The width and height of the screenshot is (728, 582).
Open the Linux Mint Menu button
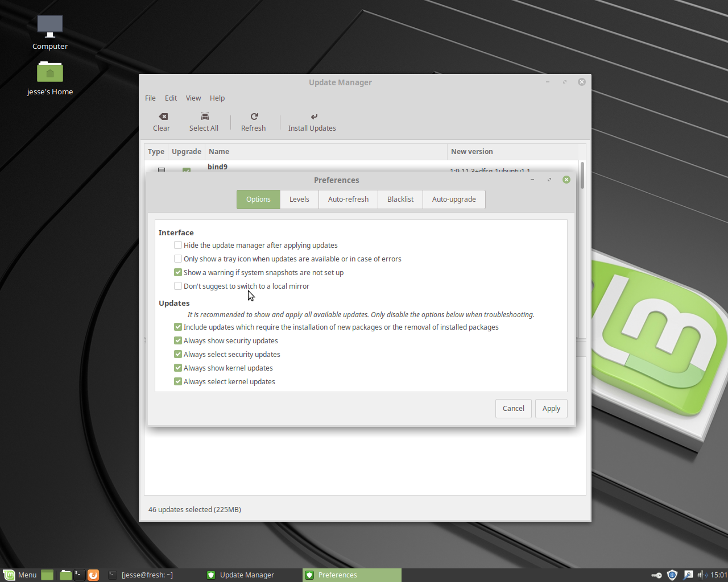pos(20,575)
